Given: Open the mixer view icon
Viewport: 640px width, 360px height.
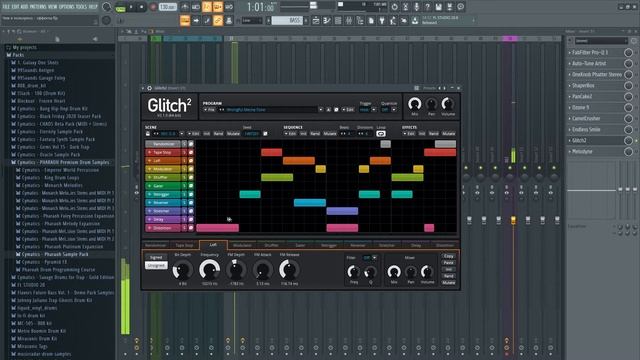Looking at the screenshot, I should pos(349,20).
